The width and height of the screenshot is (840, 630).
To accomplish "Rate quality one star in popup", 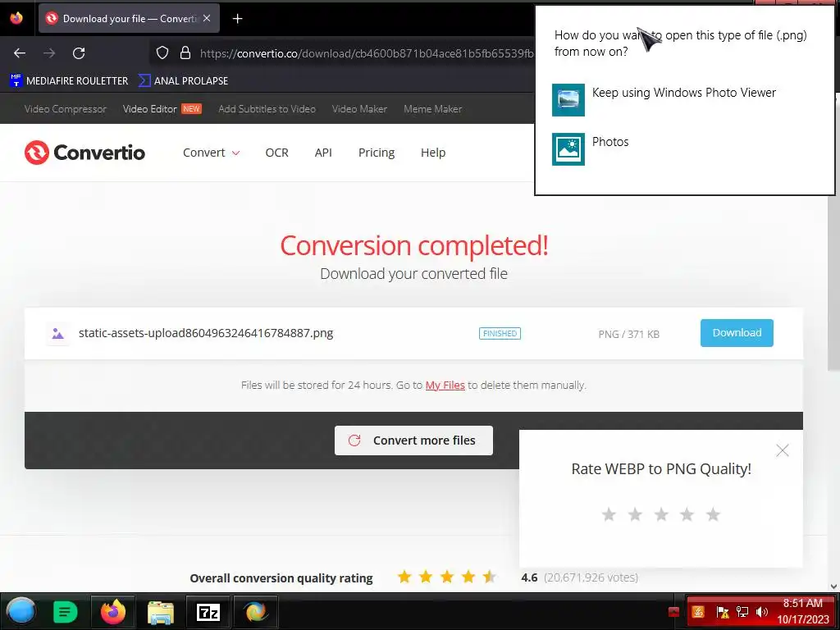I will [x=609, y=515].
